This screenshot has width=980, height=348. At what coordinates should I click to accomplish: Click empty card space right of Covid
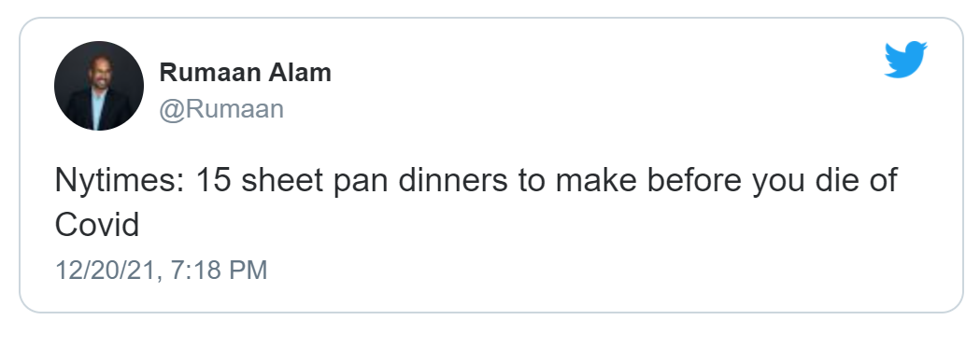click(500, 225)
